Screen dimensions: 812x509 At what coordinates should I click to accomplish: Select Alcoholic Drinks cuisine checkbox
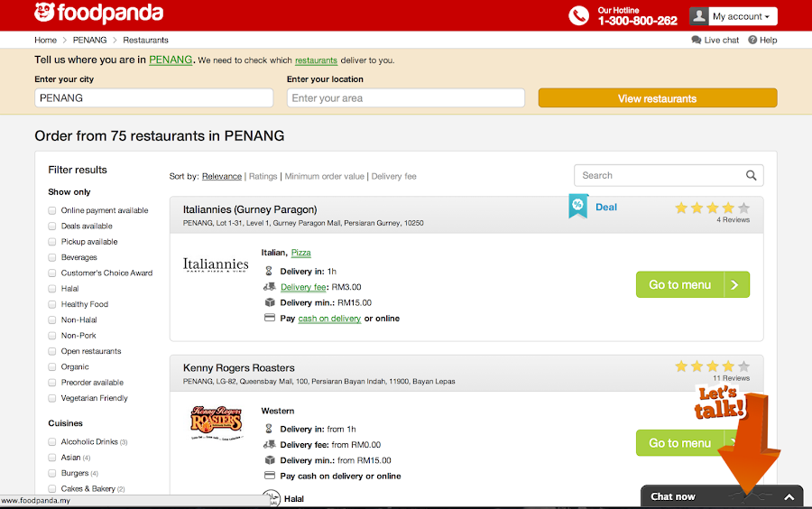(51, 441)
